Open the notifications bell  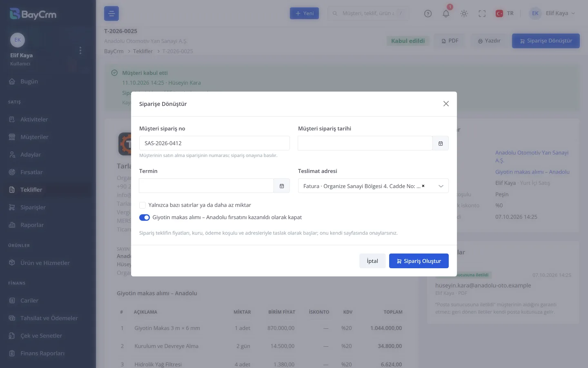(446, 13)
